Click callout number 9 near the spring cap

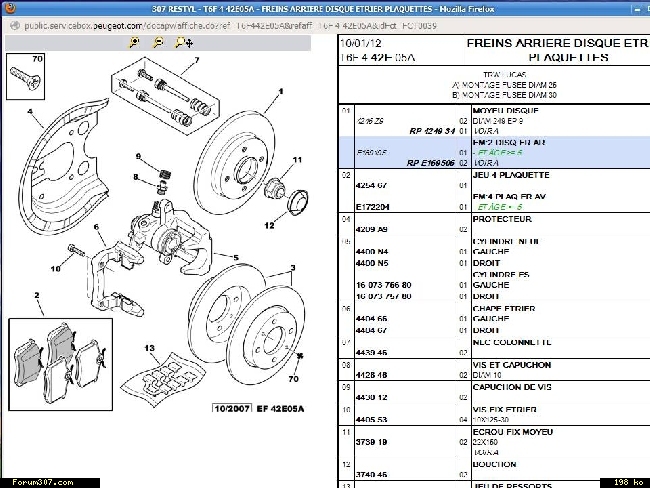[x=138, y=156]
